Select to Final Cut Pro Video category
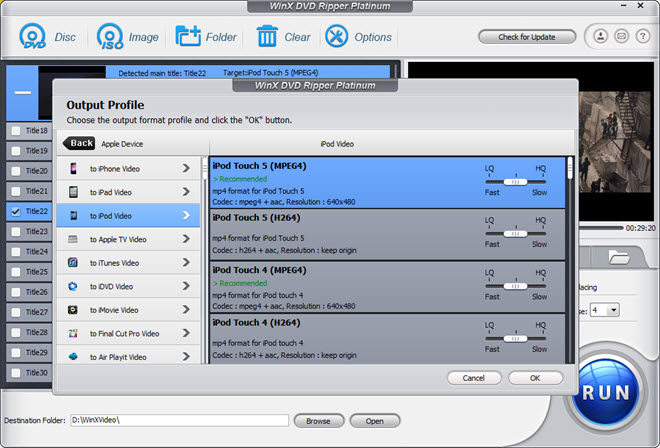Viewport: 660px width, 448px height. click(128, 333)
